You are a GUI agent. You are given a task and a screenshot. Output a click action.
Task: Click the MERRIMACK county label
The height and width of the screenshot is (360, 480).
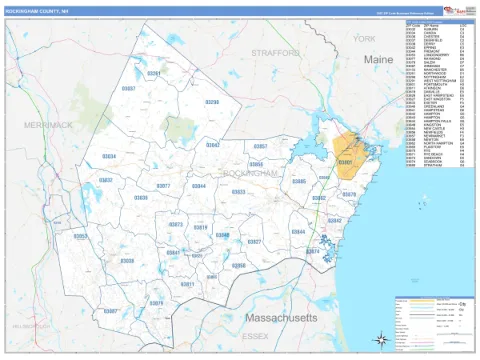[48, 125]
